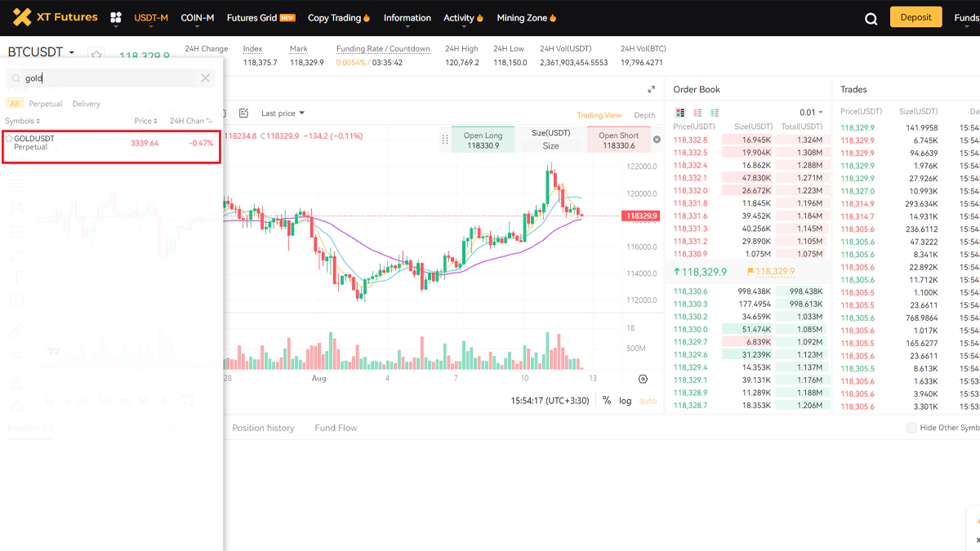Click the 24H High value 120,769.2
Image resolution: width=980 pixels, height=551 pixels.
pos(462,62)
